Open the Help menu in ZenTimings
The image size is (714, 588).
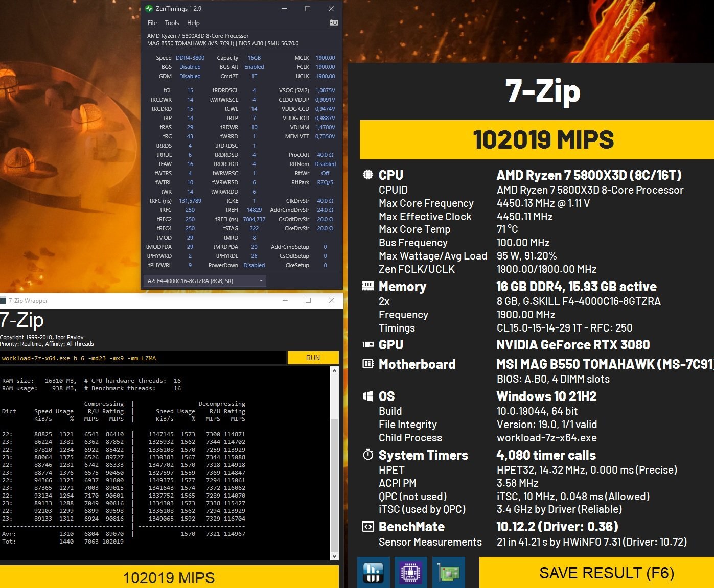click(x=193, y=23)
